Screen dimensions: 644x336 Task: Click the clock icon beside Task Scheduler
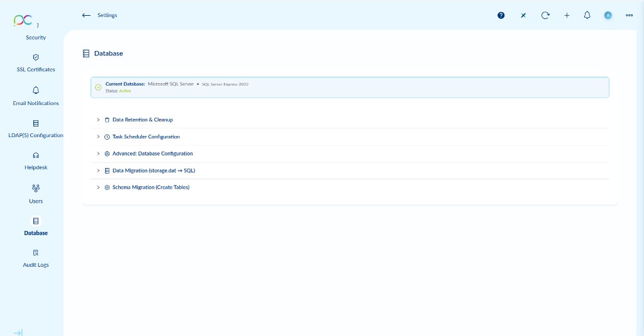[107, 137]
